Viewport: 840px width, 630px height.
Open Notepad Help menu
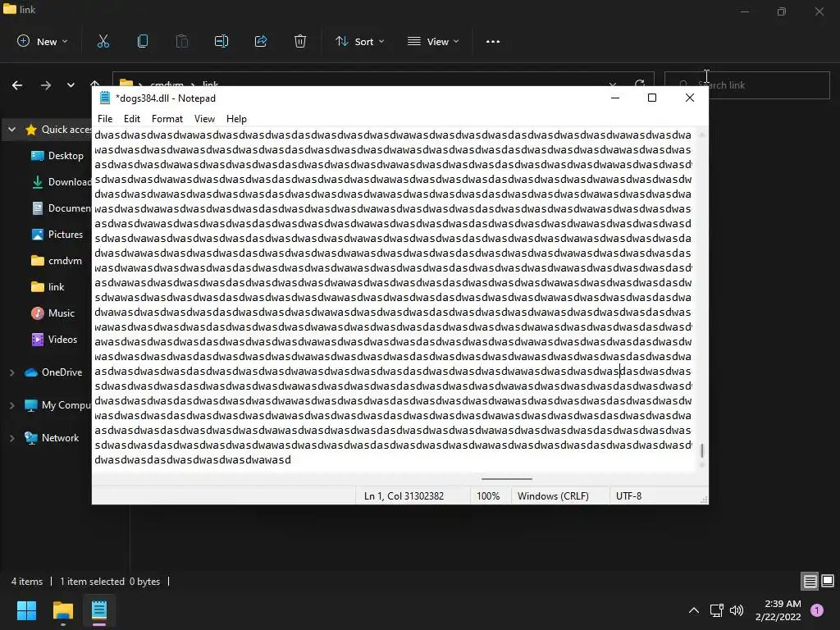(236, 119)
